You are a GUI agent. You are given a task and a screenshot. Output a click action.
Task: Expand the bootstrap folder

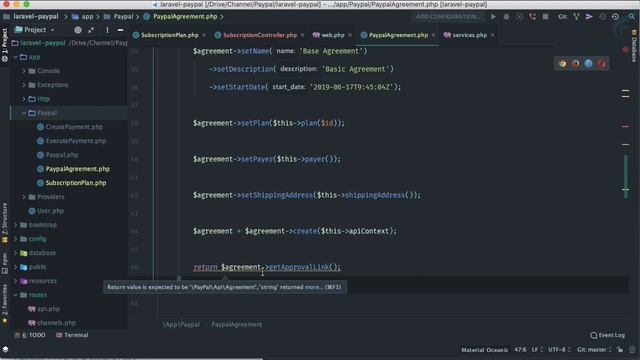click(16, 225)
